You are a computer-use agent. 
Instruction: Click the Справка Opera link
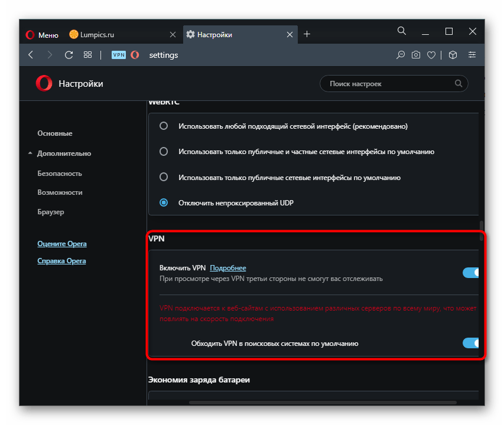tap(61, 261)
